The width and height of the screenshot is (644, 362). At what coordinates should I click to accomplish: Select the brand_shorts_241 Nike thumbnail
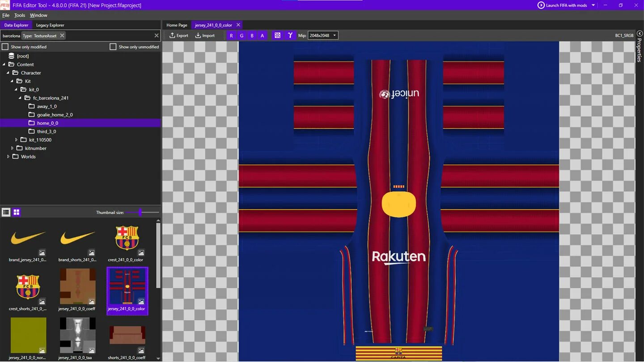click(78, 241)
